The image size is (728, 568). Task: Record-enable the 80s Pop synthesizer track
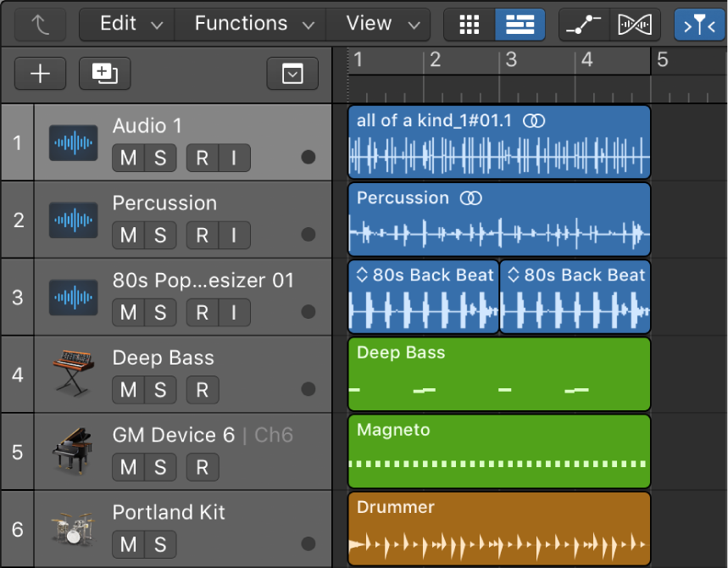tap(203, 313)
